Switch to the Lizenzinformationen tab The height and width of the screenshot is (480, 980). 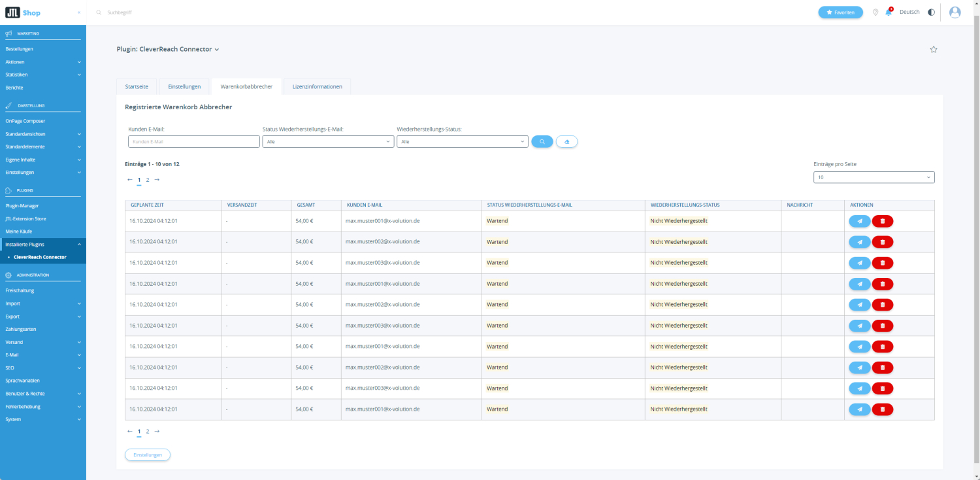click(x=317, y=86)
